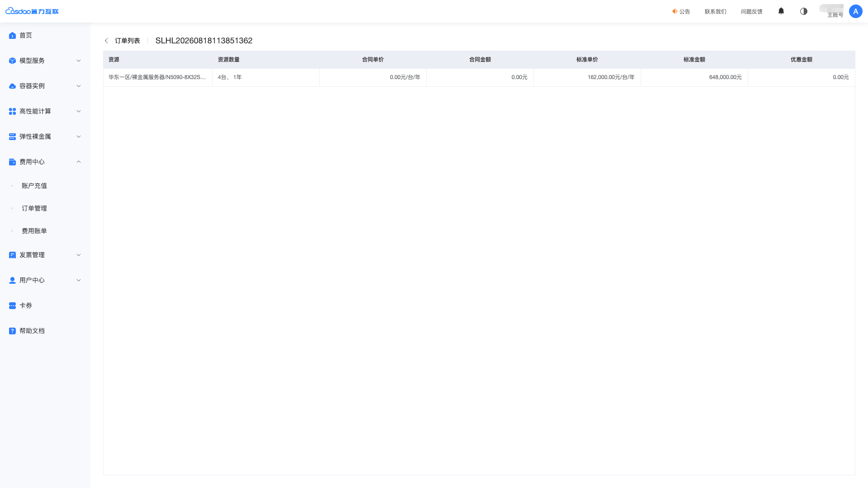This screenshot has width=868, height=488.
Task: Click the 帮助文档 question mark icon
Action: (12, 331)
